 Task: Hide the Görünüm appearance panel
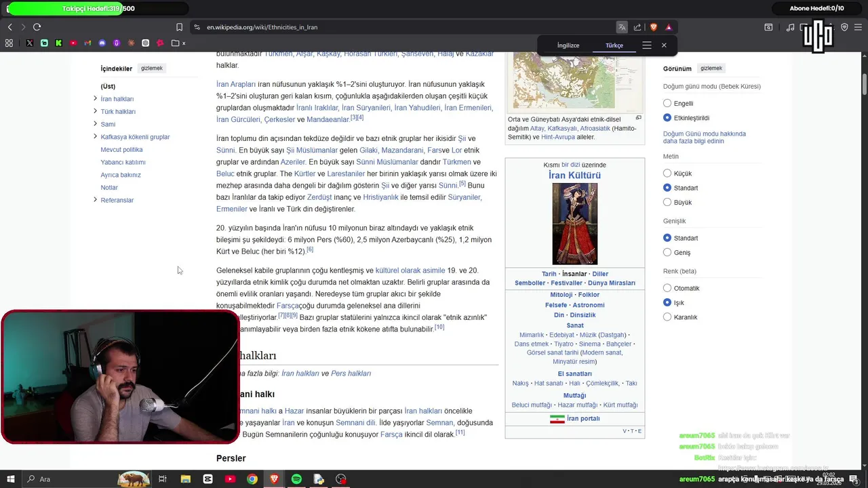point(711,68)
